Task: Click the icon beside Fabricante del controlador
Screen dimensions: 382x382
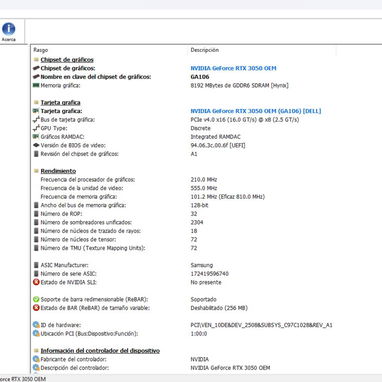Action: click(36, 359)
